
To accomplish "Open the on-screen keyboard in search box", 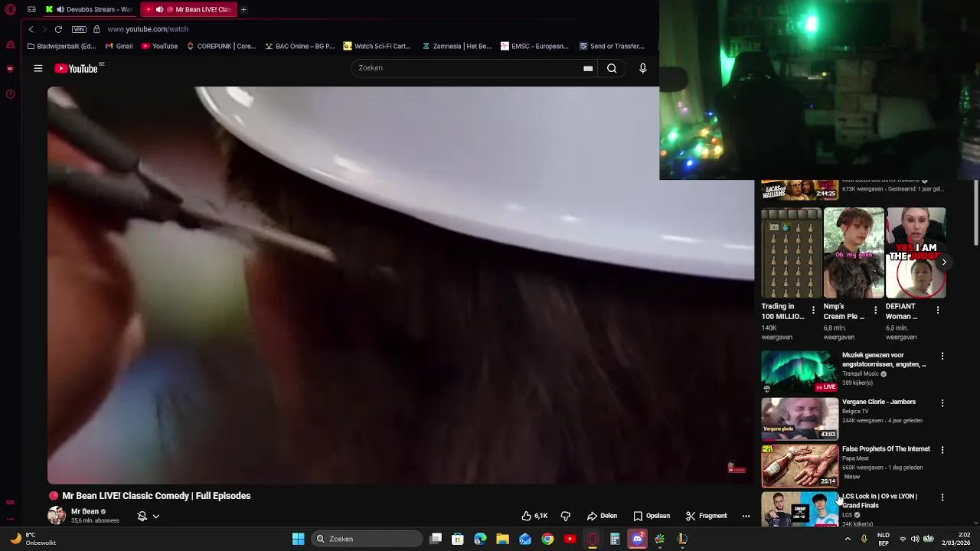I will coord(588,68).
